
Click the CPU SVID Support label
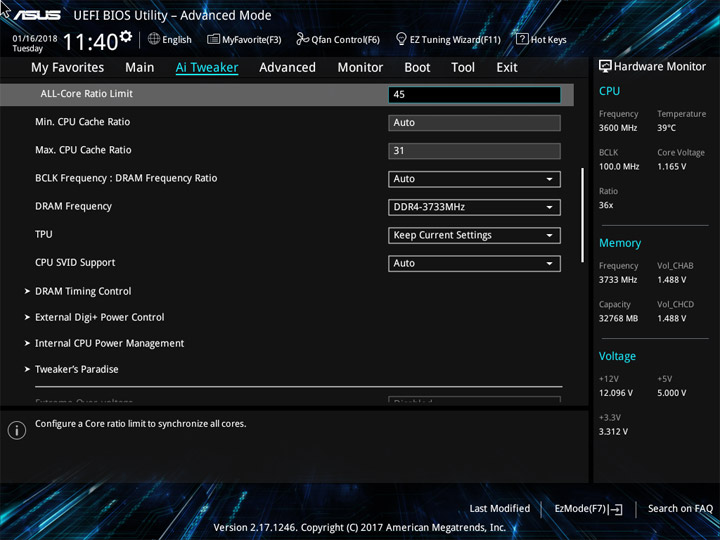pyautogui.click(x=75, y=263)
